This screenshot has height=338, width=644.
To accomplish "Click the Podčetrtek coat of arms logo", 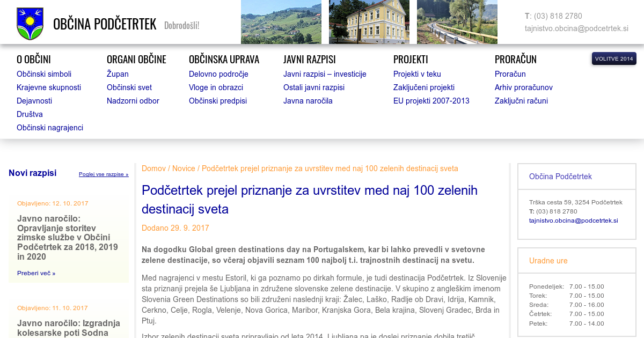I will [x=30, y=24].
